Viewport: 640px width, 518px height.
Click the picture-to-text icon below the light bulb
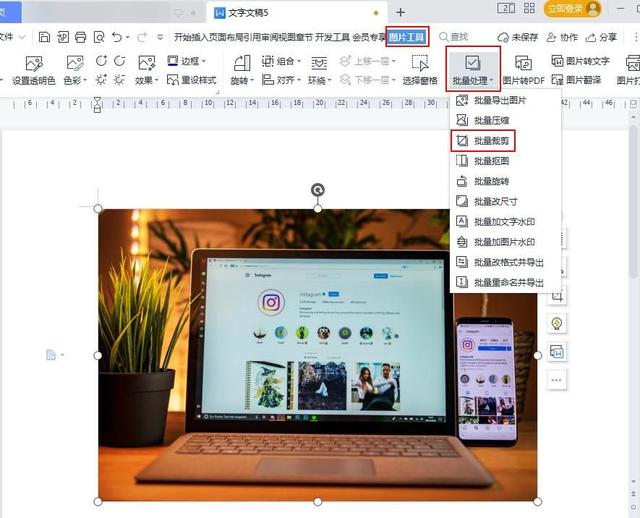click(x=557, y=351)
